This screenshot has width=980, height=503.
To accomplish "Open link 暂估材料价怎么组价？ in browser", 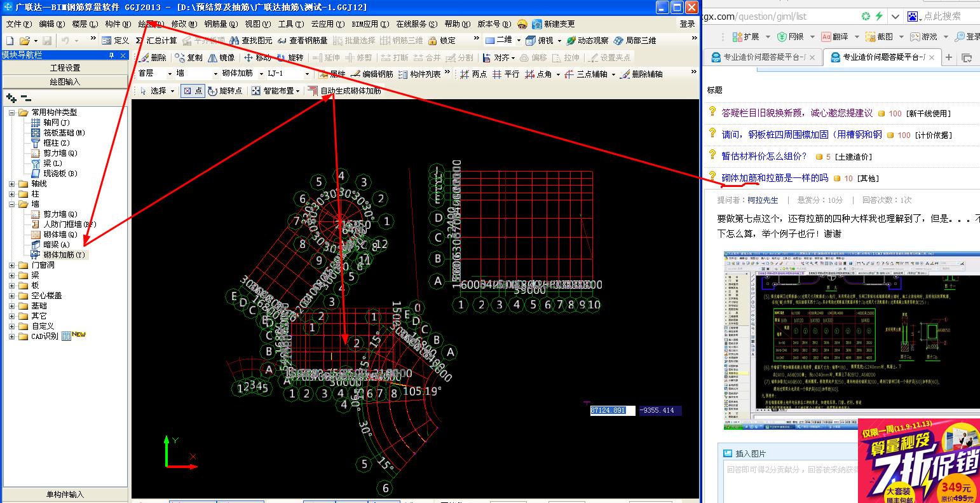I will pos(764,156).
